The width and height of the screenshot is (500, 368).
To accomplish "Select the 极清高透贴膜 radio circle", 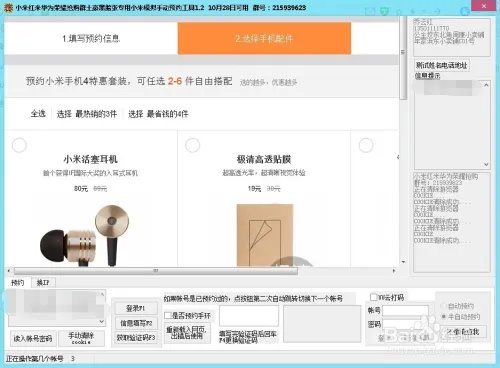I will point(192,145).
